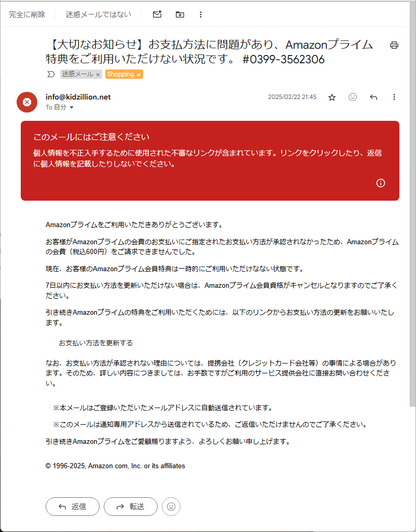Open toolbar more options menu
Image resolution: width=416 pixels, height=532 pixels.
pyautogui.click(x=201, y=14)
